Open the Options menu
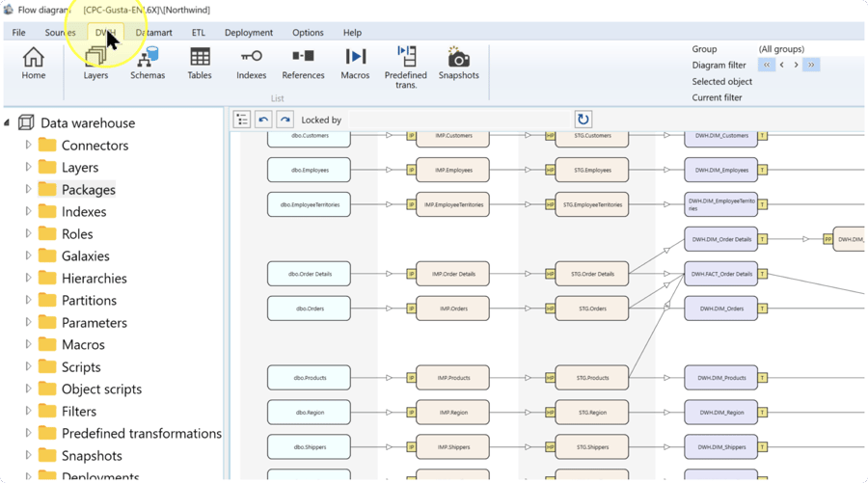 pos(308,32)
